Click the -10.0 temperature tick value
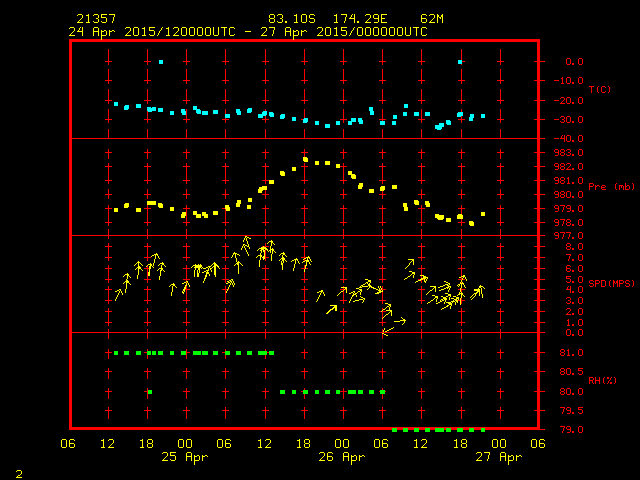Screen dimensions: 640x480 (569, 80)
